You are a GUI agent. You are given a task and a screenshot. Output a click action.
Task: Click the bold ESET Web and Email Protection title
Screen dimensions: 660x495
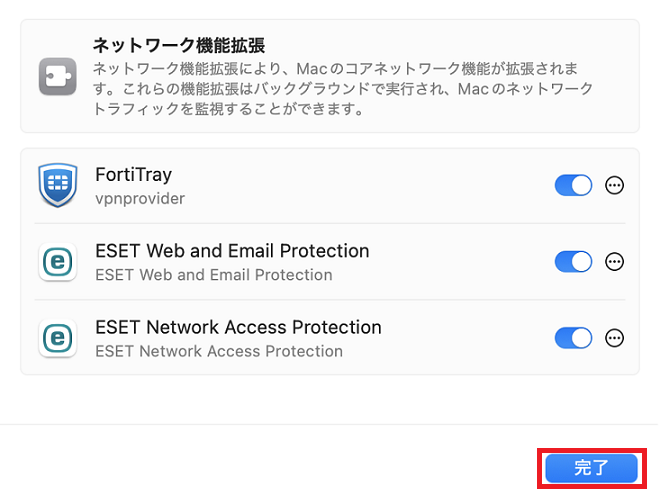coord(232,251)
